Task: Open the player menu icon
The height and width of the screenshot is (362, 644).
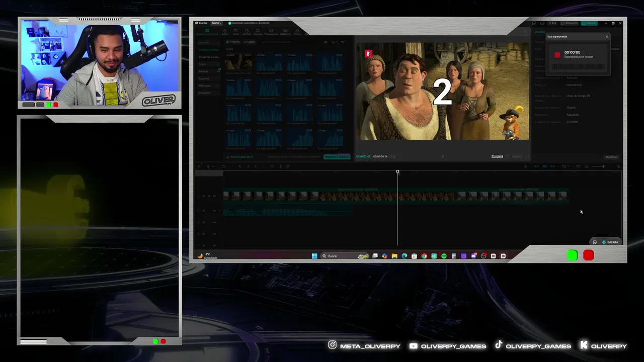Action: [527, 32]
